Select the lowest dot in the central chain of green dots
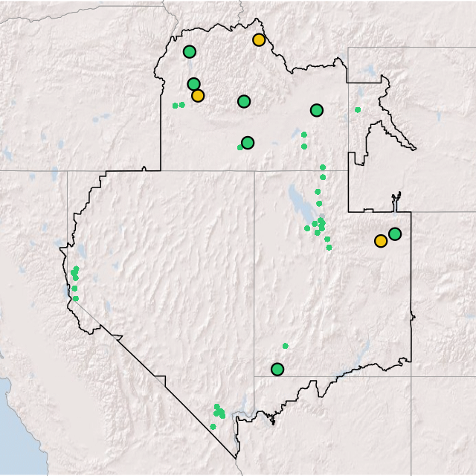Viewport: 476px width, 476px height. [329, 248]
